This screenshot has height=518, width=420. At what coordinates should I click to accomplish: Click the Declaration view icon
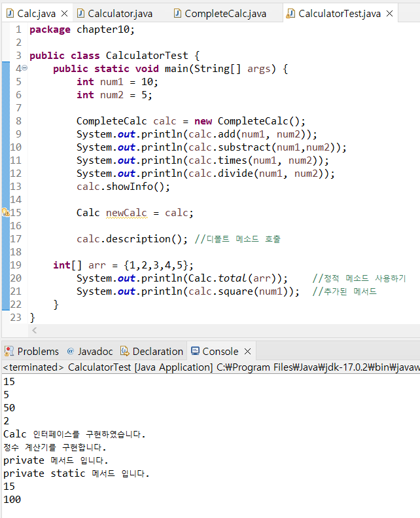click(125, 351)
